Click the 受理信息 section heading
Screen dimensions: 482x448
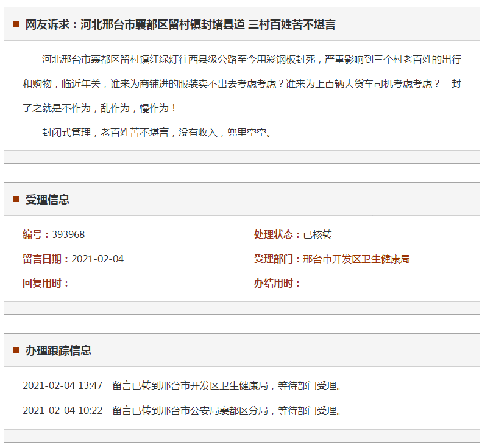48,200
